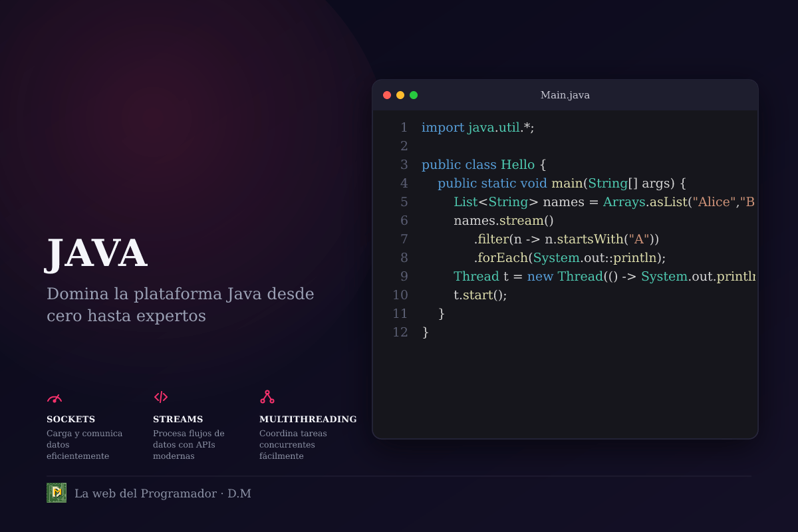Click "Carga y comunica datos eficientemente" description

(x=84, y=445)
